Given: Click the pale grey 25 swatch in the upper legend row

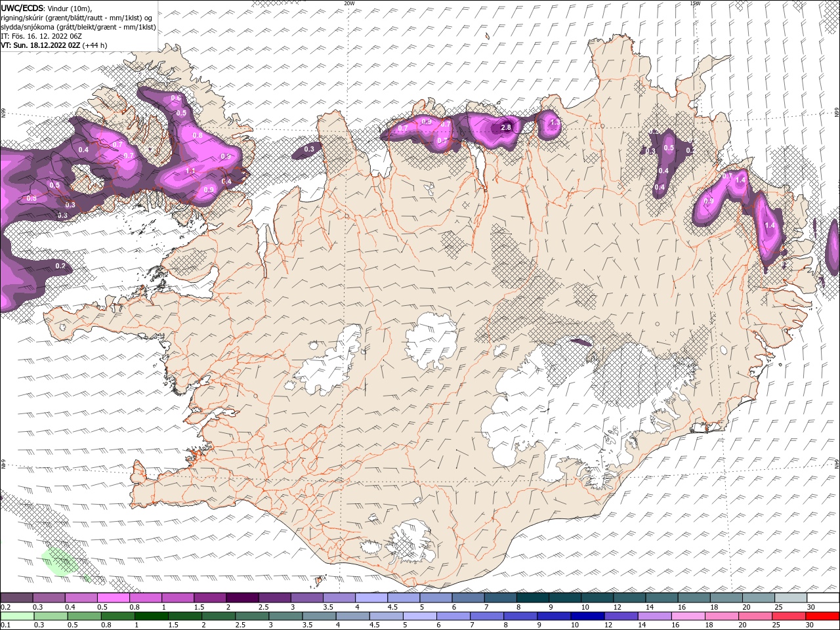Looking at the screenshot, I should pyautogui.click(x=791, y=598).
